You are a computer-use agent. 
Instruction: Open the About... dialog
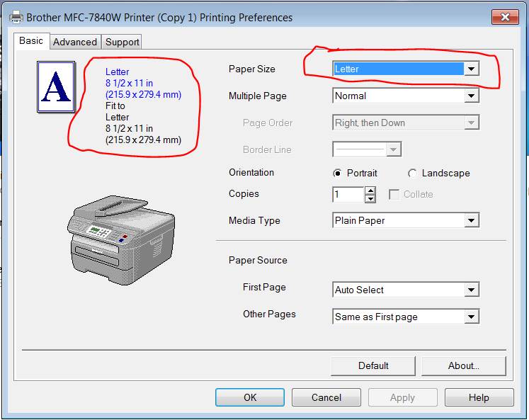tap(464, 365)
